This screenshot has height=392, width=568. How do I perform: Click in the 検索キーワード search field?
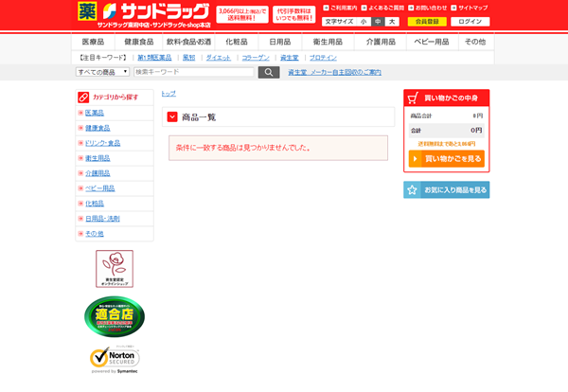pos(194,72)
